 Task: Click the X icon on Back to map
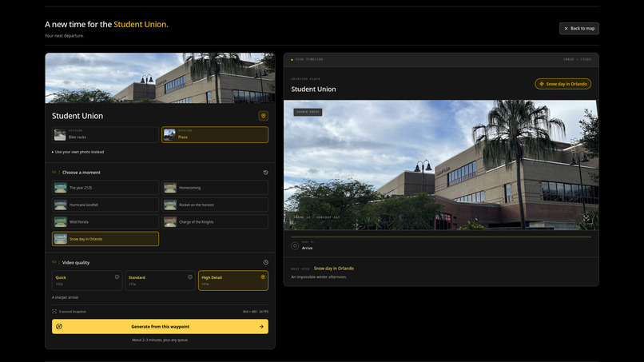(x=566, y=28)
